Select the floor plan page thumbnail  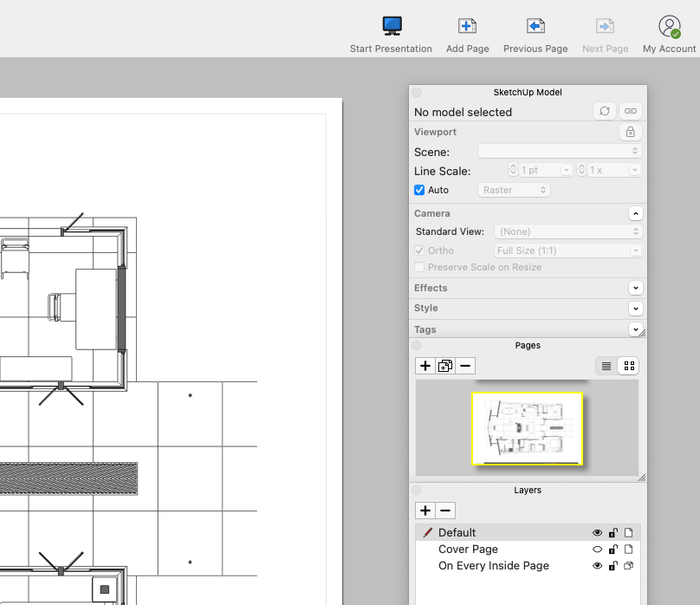(x=527, y=428)
